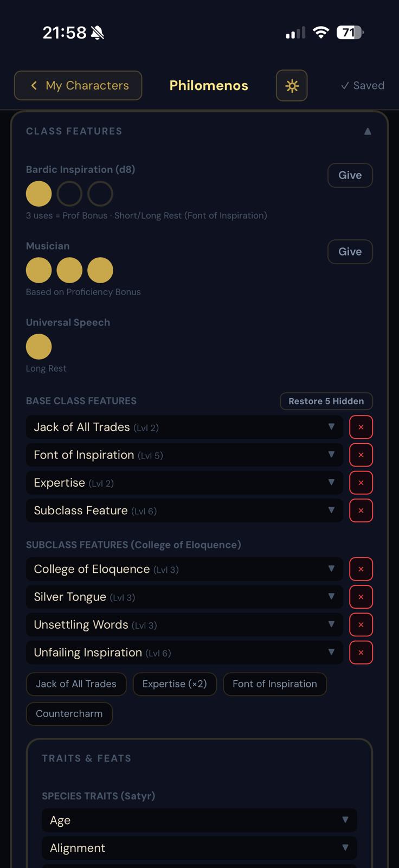
Task: Spend a Musician use pip
Action: pyautogui.click(x=38, y=270)
